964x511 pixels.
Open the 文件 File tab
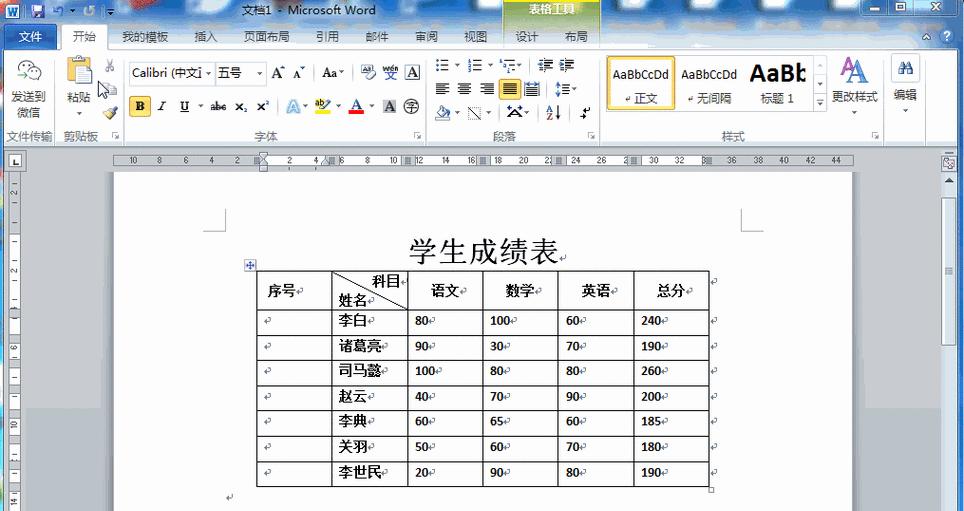click(30, 37)
